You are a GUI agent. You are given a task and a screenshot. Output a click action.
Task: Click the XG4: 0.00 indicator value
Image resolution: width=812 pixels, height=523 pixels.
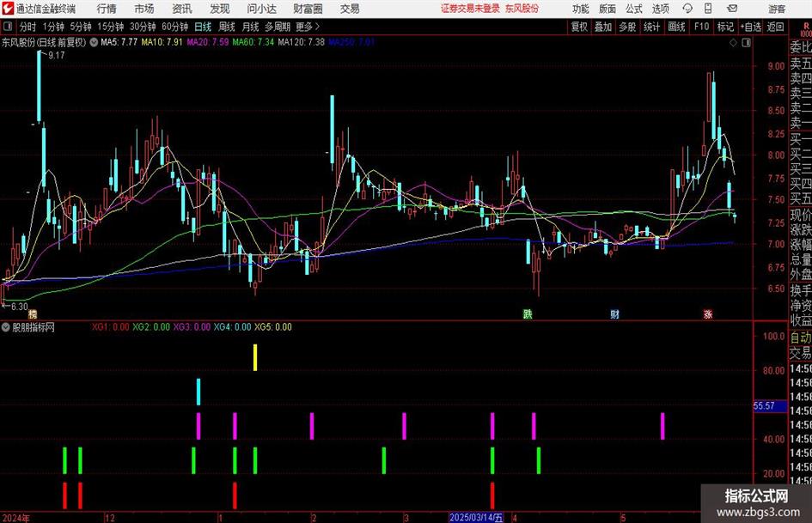pyautogui.click(x=233, y=326)
